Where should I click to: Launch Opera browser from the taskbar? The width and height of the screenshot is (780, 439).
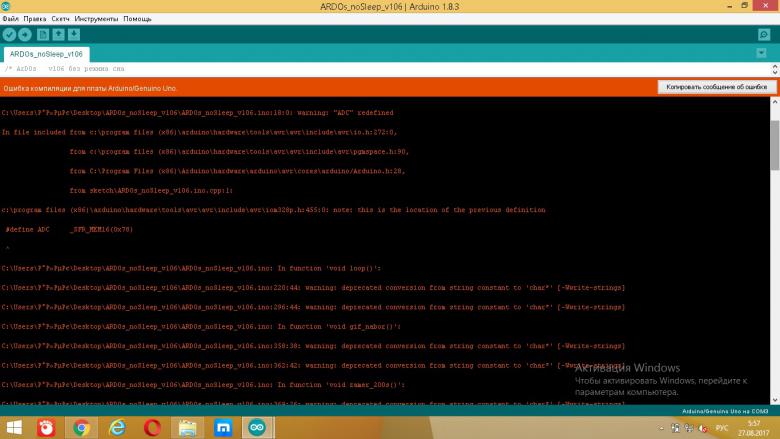(x=152, y=428)
